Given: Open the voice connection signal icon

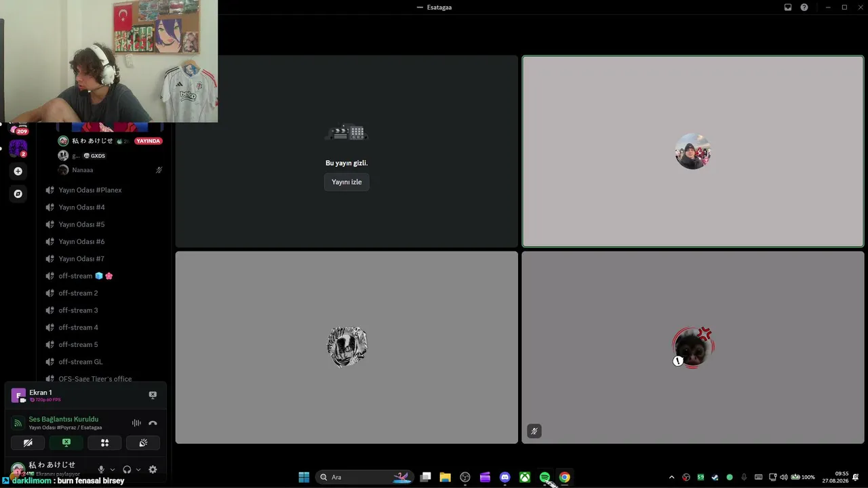Looking at the screenshot, I should click(18, 423).
